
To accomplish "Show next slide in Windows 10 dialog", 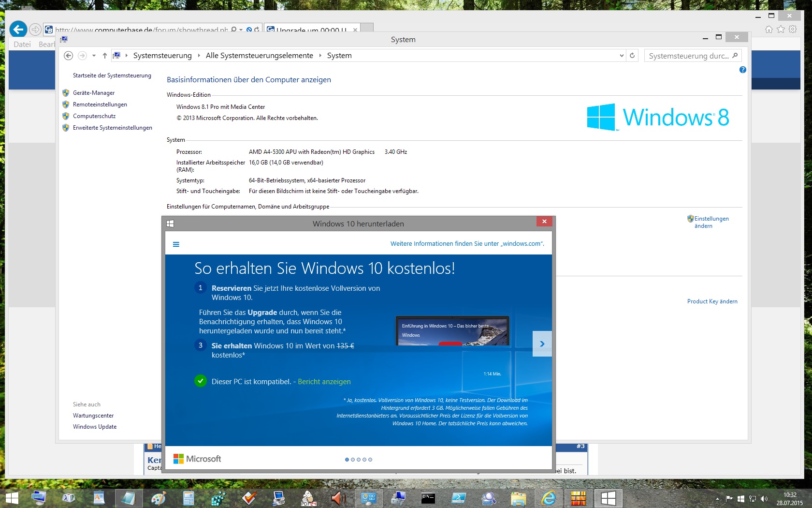I will pyautogui.click(x=542, y=344).
